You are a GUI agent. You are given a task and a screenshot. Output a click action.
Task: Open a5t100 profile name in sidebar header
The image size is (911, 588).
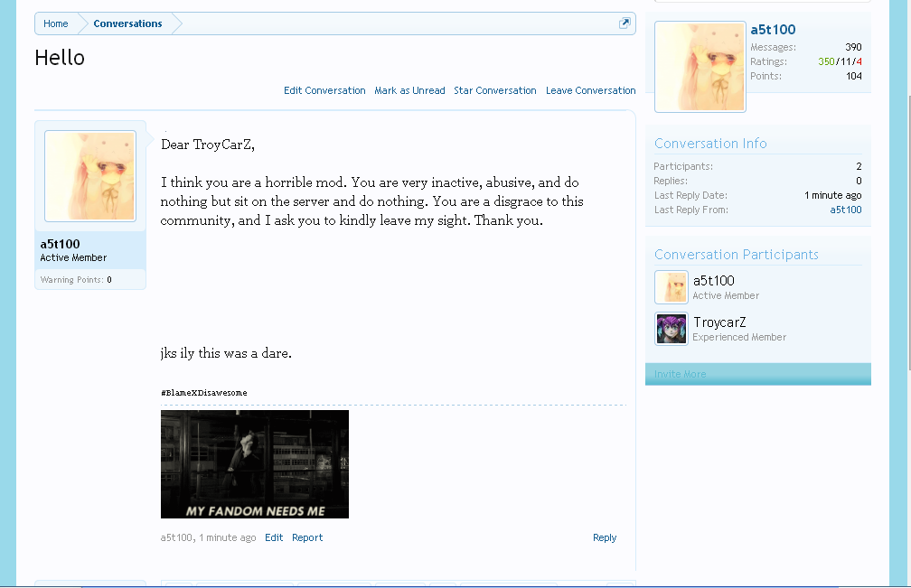pos(773,30)
